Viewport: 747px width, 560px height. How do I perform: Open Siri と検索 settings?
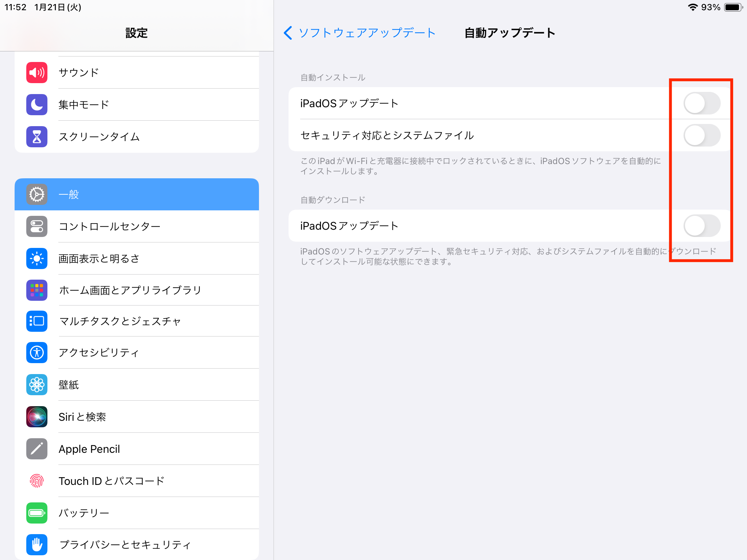point(137,417)
